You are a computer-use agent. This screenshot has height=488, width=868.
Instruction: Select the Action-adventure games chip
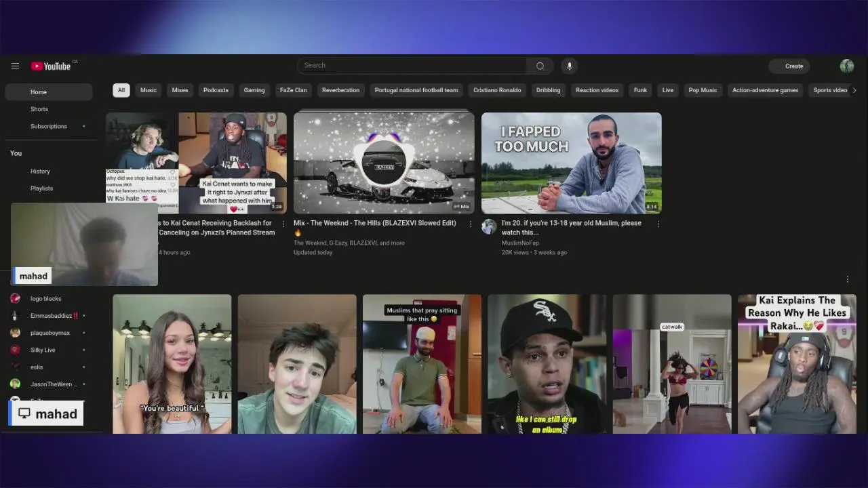click(765, 90)
